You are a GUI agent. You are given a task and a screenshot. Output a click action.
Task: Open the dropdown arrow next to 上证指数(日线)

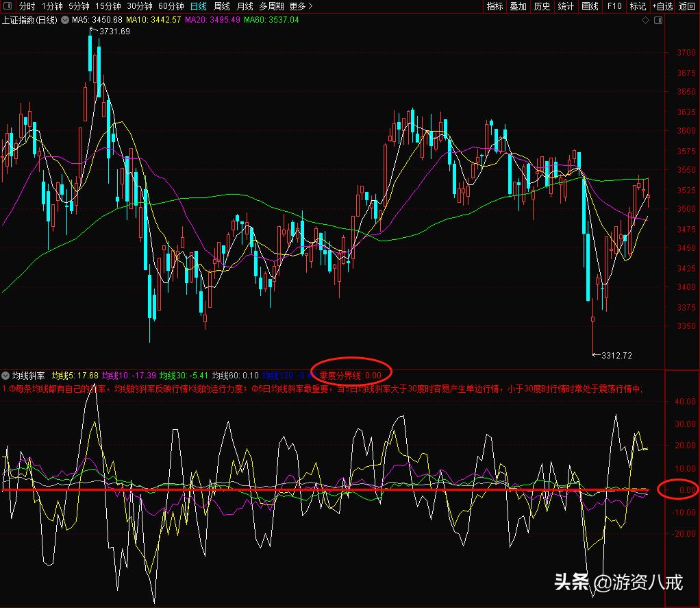(65, 20)
